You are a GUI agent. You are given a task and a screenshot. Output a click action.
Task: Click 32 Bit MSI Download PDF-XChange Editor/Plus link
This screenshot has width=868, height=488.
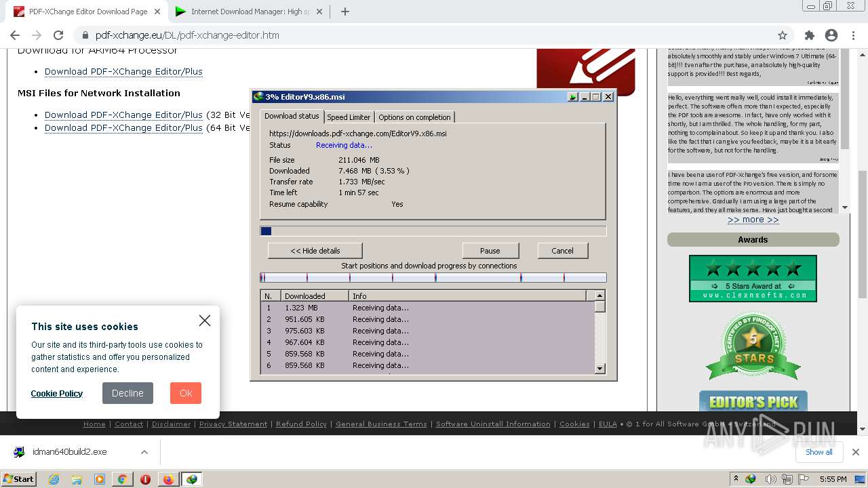123,115
